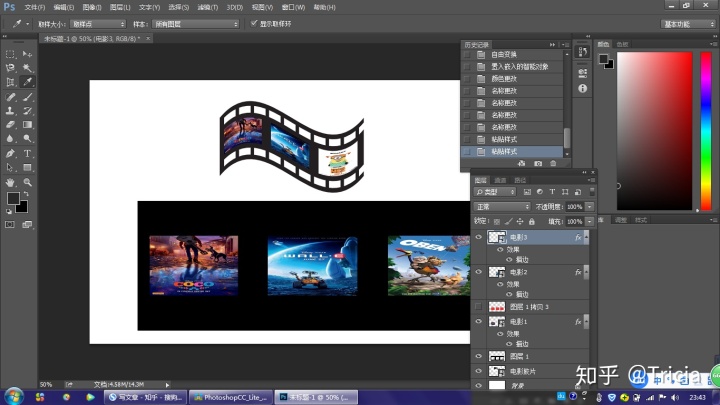Screen dimensions: 720x405
Task: Open the 文件(F) menu
Action: [x=34, y=7]
